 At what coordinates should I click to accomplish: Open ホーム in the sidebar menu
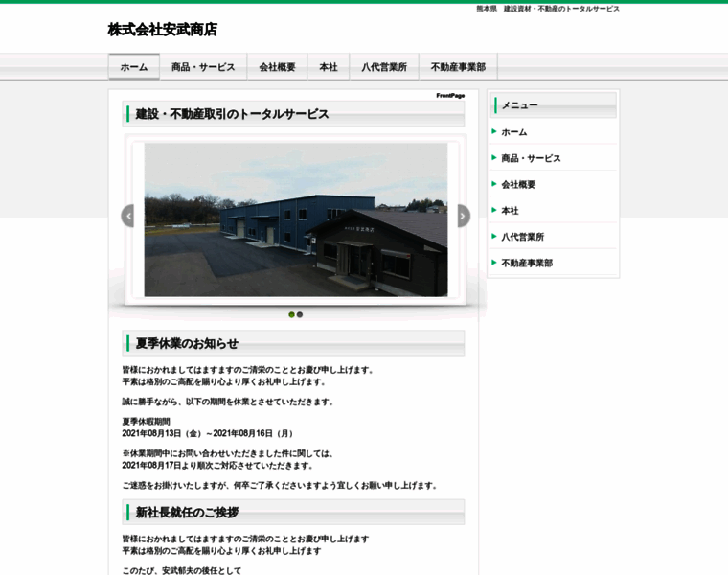(x=514, y=132)
